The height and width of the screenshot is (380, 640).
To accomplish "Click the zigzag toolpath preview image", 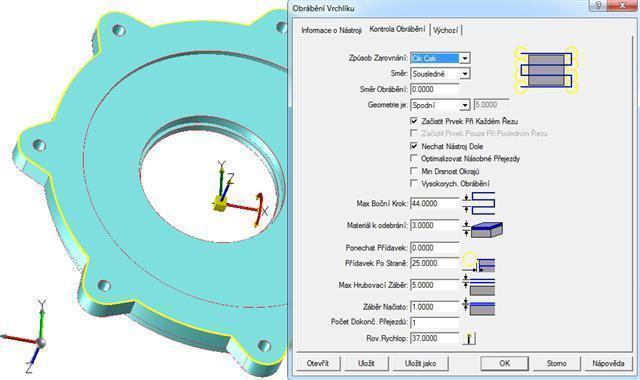I will coord(545,70).
